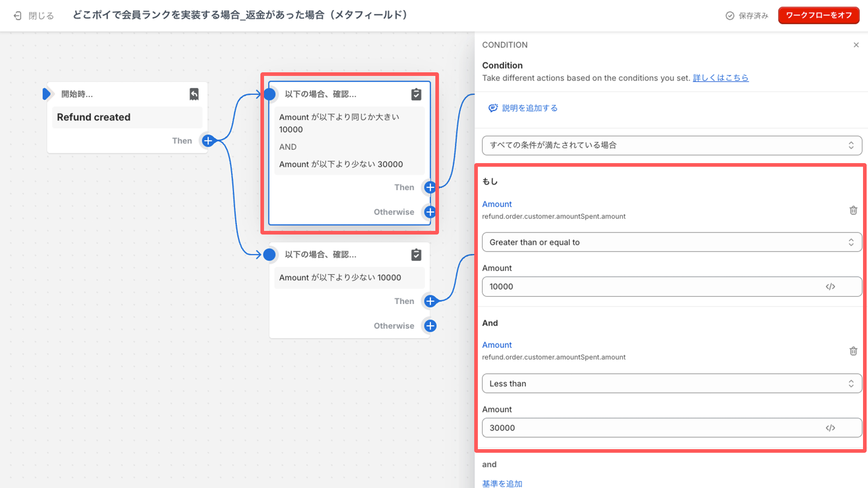The height and width of the screenshot is (488, 868).
Task: Click Otherwise plus on 'less than 10000' node
Action: point(430,326)
